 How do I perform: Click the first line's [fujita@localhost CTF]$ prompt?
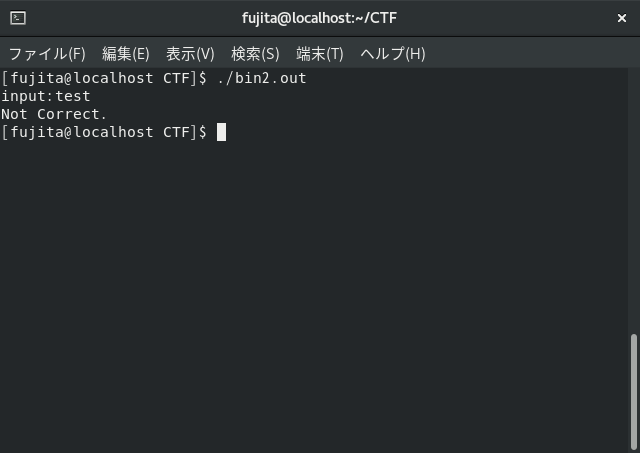coord(104,78)
